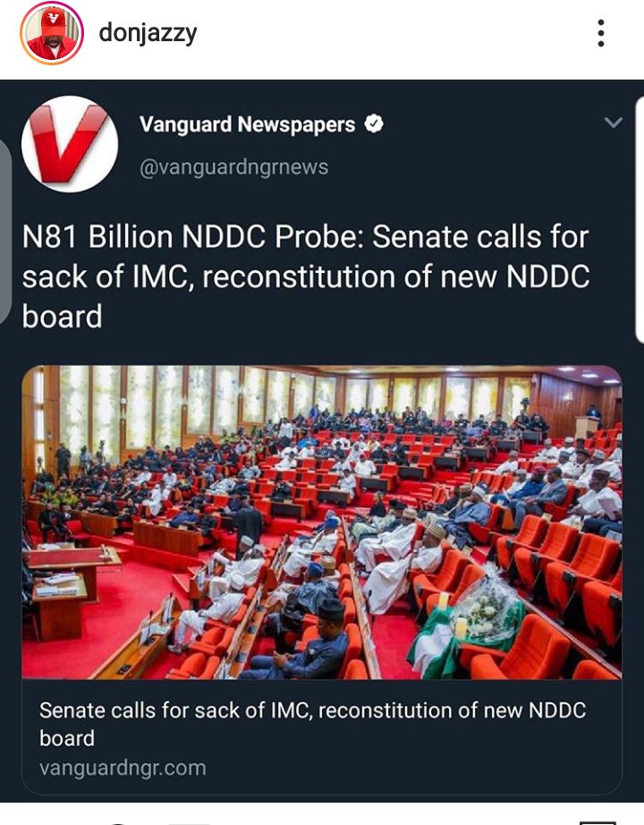
Task: Tap the gray previous-slide tab on left edge
Action: pyautogui.click(x=4, y=233)
